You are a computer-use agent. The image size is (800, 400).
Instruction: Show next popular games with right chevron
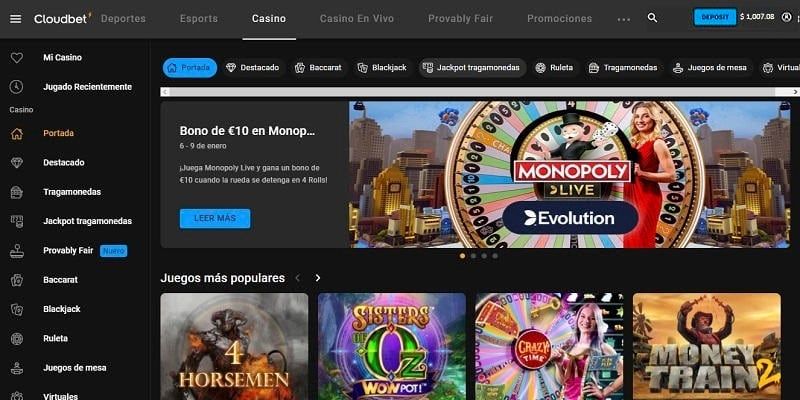(317, 278)
